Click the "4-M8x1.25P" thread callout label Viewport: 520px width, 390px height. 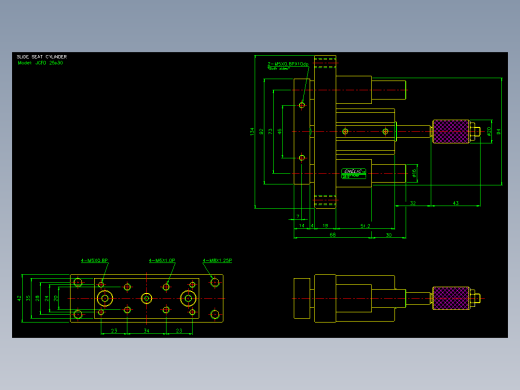click(217, 260)
